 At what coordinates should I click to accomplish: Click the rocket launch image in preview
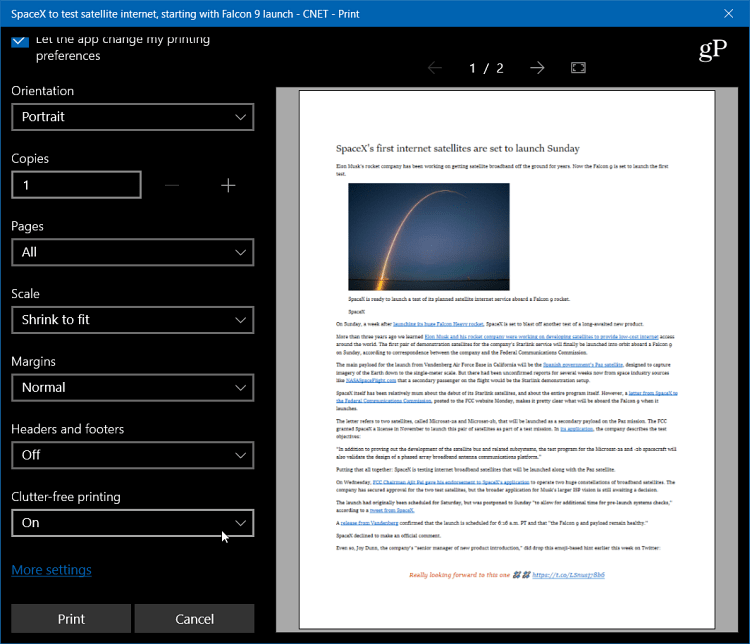click(x=429, y=236)
